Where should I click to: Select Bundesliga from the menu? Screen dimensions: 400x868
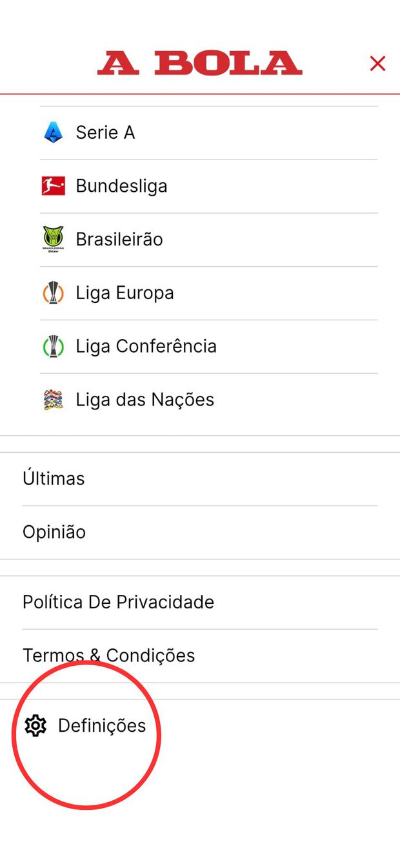coord(121,186)
